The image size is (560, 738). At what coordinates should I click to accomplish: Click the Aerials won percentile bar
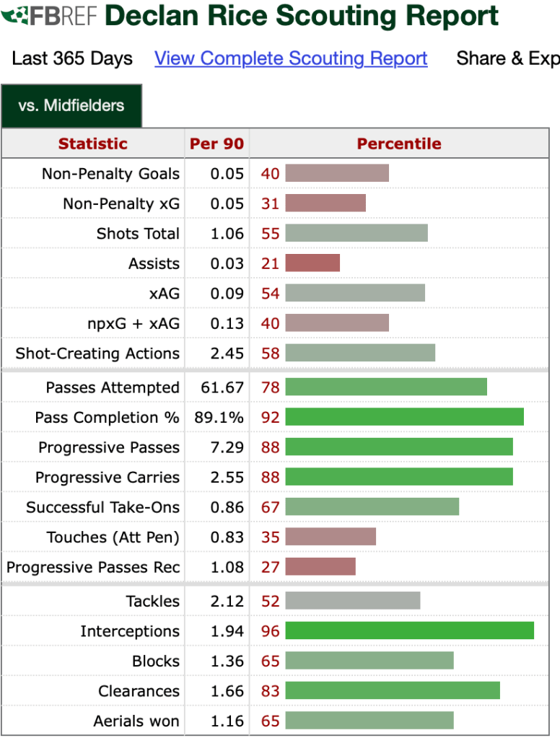(369, 721)
